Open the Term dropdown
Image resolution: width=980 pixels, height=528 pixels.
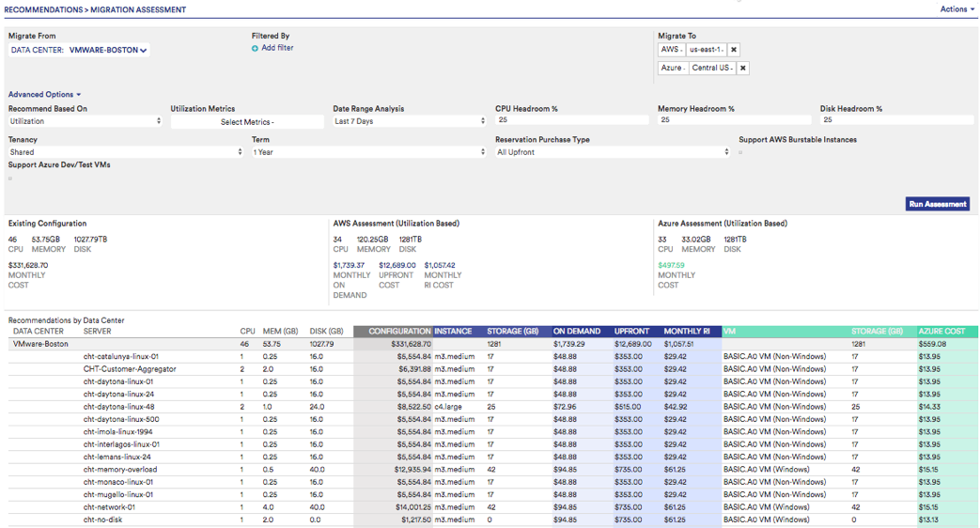pos(368,152)
